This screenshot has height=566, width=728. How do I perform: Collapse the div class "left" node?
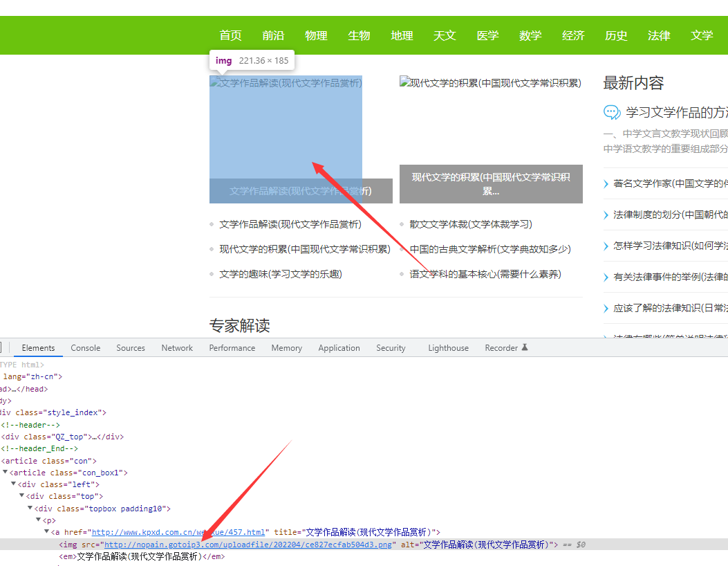tap(14, 484)
